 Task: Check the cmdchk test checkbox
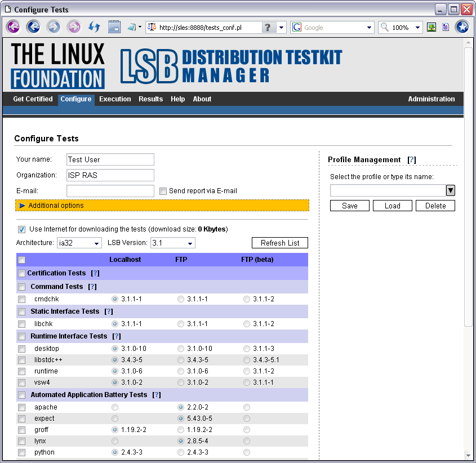21,299
